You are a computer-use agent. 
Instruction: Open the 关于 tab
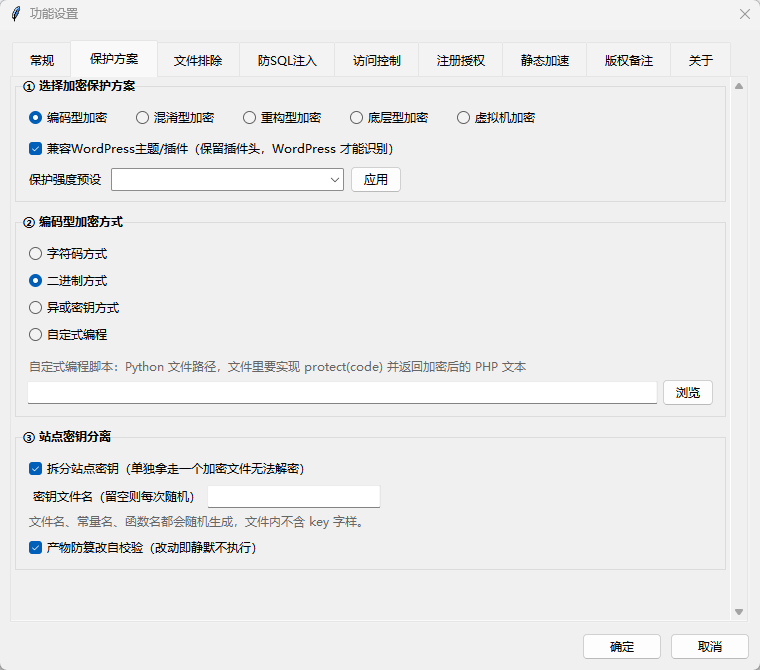(x=700, y=61)
